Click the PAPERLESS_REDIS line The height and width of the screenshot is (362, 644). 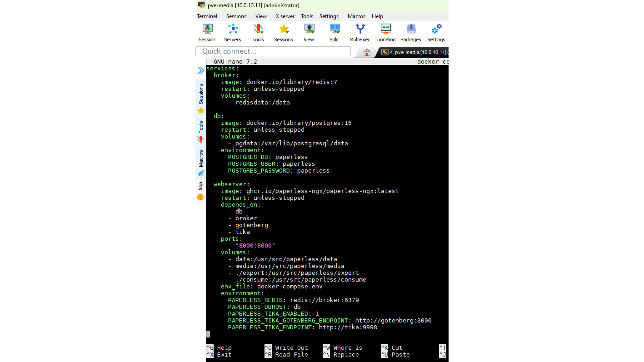click(294, 300)
